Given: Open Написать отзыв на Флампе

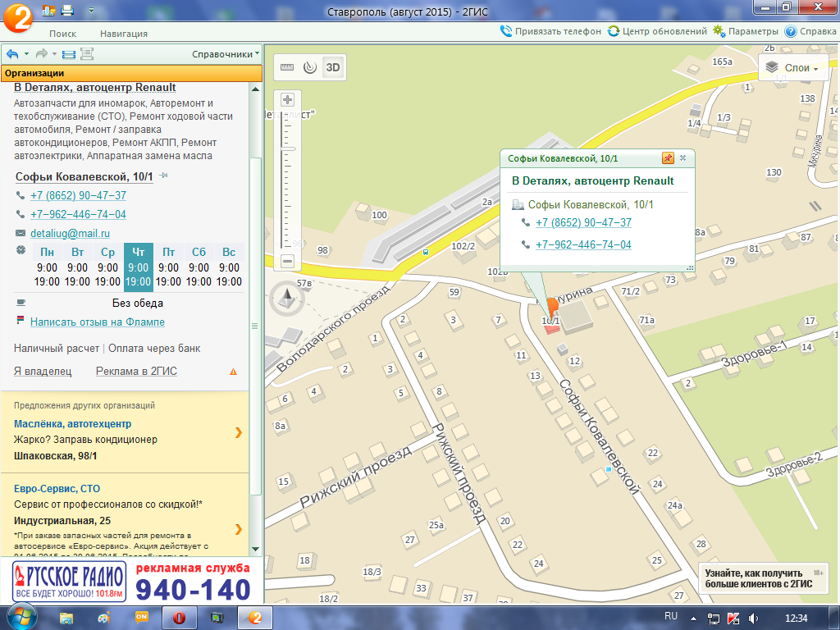Looking at the screenshot, I should [x=98, y=322].
